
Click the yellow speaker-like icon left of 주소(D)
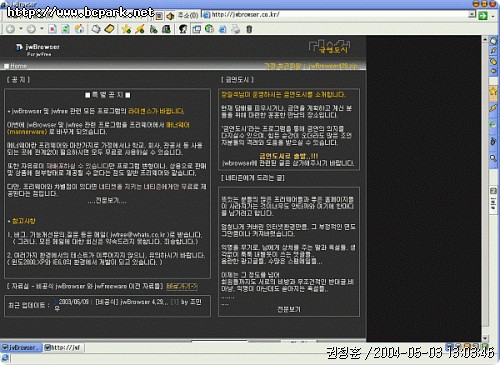click(x=170, y=16)
